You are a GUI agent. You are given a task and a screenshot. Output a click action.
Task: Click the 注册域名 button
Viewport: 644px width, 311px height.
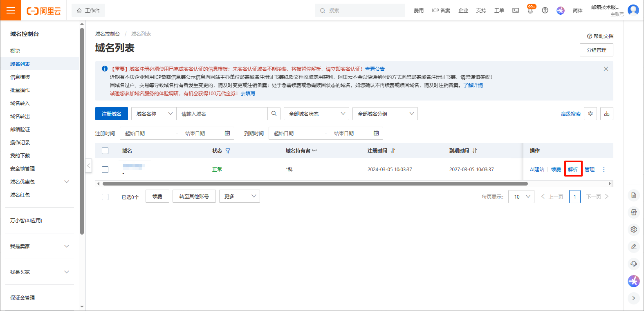(x=112, y=114)
